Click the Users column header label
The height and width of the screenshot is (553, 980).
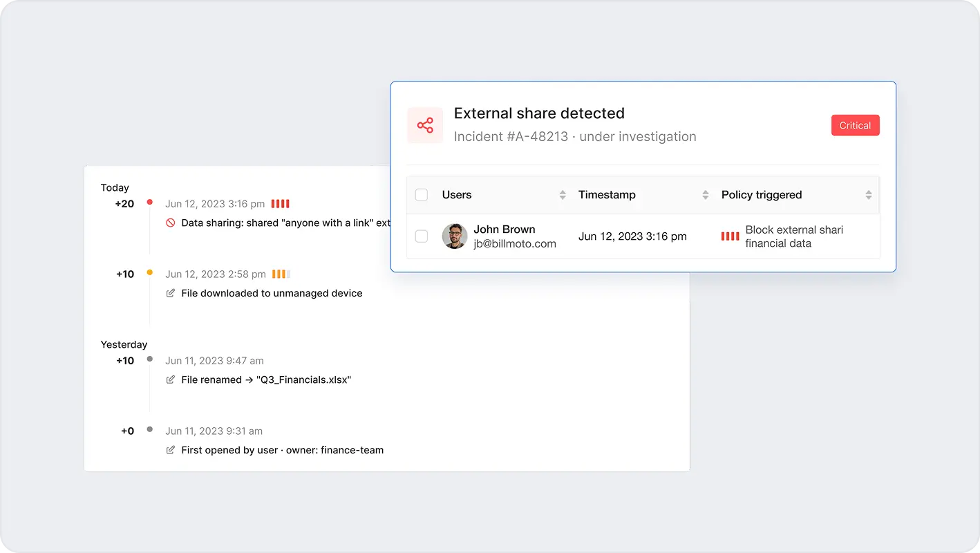(457, 195)
